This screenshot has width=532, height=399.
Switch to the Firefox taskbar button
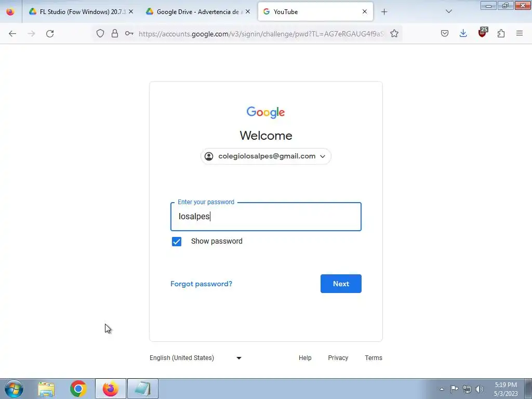[110, 389]
